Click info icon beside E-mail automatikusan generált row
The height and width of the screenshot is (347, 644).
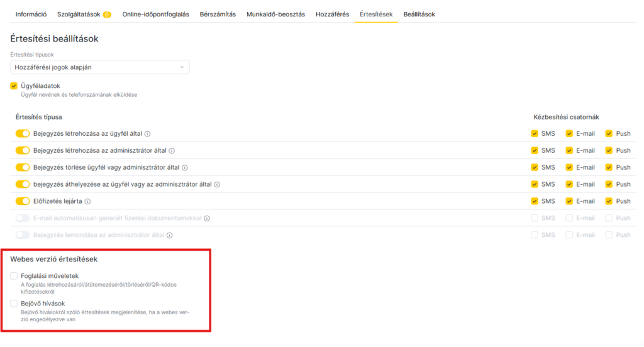(206, 219)
